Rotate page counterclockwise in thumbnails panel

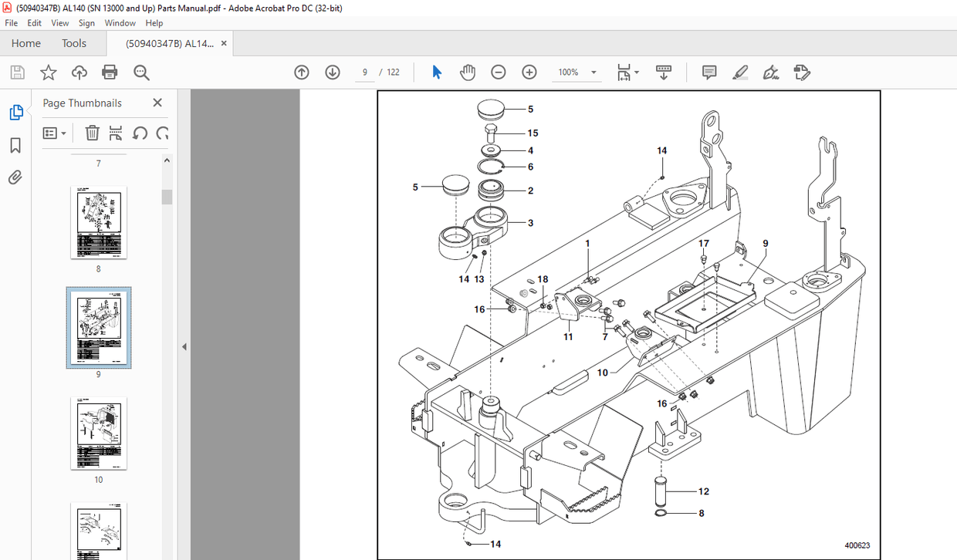pos(140,133)
